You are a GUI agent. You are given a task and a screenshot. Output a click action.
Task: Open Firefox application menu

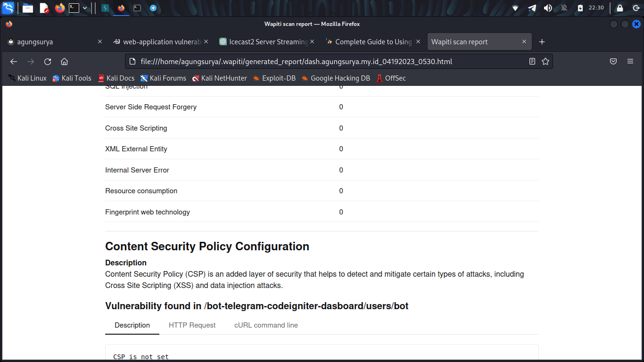630,62
